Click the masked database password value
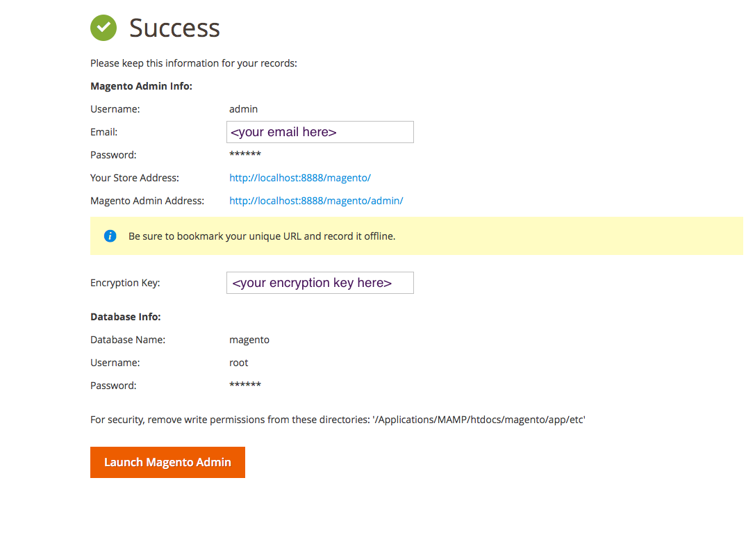 tap(245, 384)
